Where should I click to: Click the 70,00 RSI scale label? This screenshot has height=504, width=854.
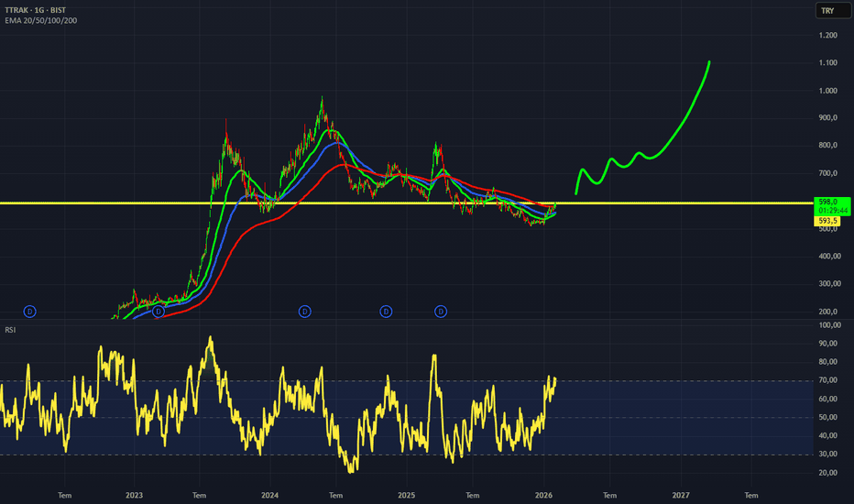tap(827, 380)
